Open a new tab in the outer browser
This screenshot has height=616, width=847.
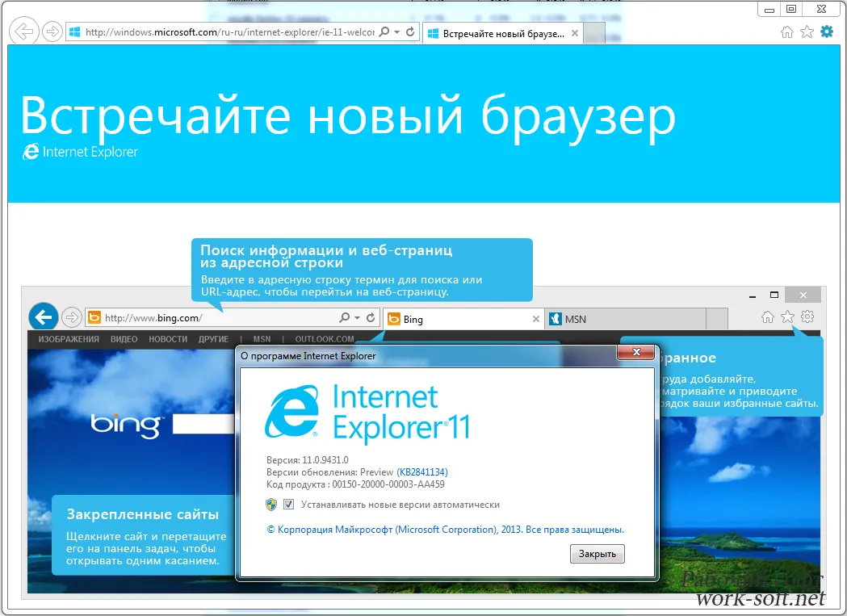[x=594, y=33]
